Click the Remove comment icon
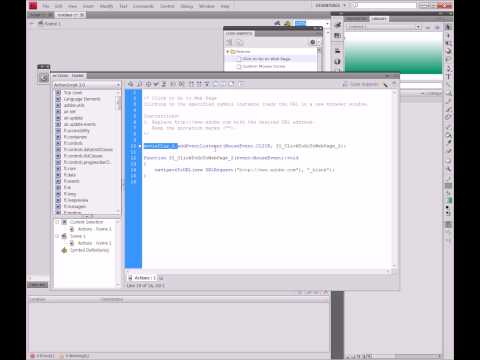 pos(231,84)
